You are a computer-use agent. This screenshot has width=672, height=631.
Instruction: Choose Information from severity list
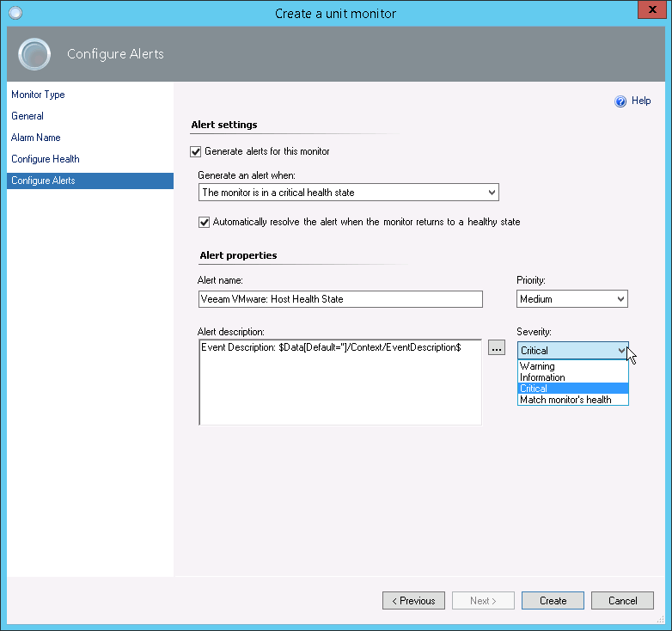543,377
